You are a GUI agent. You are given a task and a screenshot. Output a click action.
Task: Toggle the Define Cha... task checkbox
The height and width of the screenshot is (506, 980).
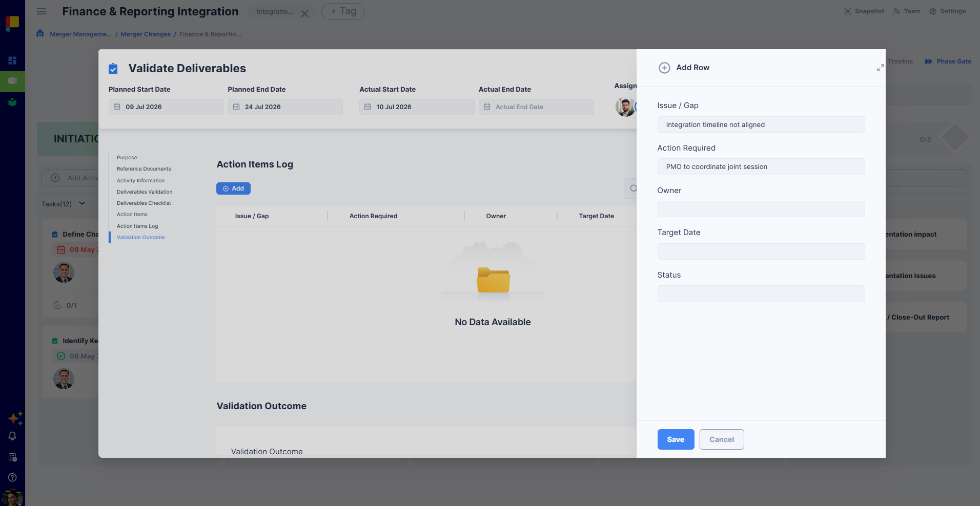click(x=55, y=235)
